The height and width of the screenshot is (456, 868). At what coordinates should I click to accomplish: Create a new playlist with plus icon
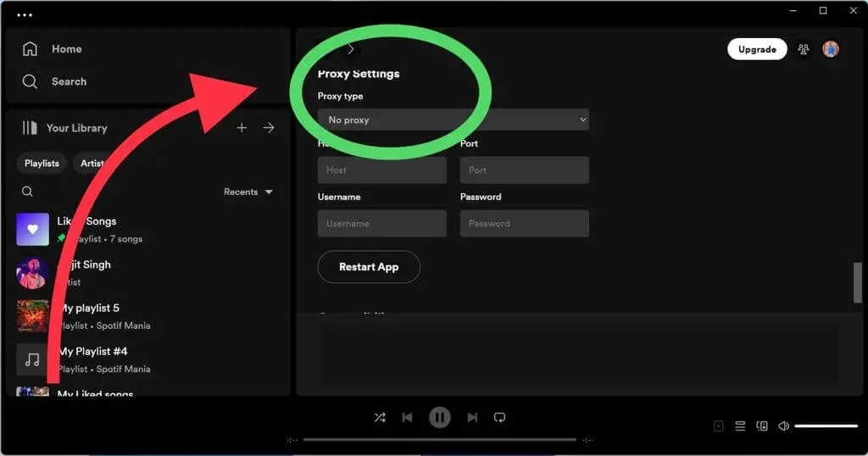click(242, 128)
